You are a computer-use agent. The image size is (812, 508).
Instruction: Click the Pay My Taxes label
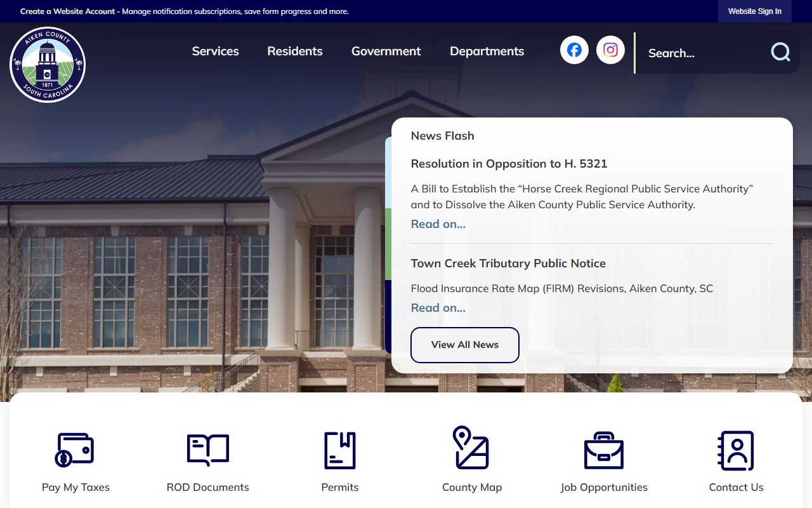[x=75, y=488]
